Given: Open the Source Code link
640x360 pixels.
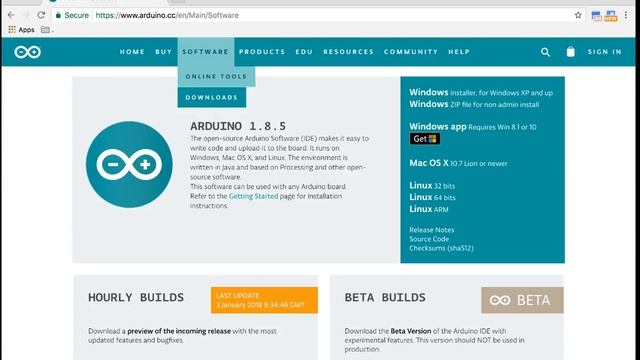Looking at the screenshot, I should [429, 239].
